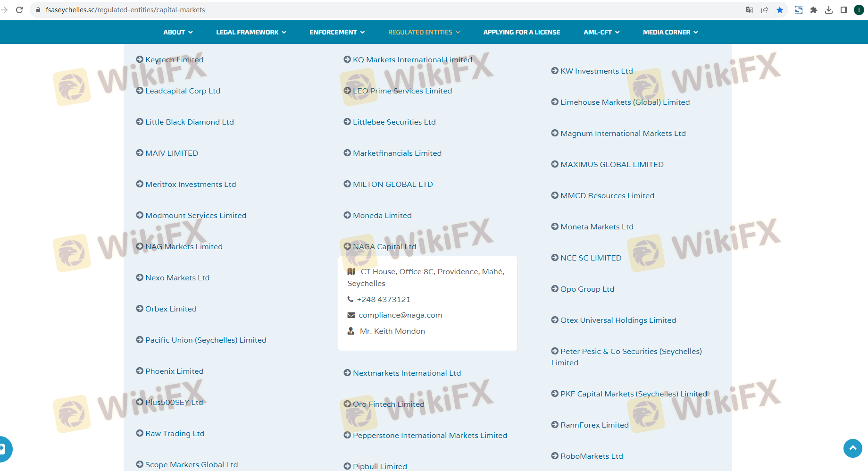This screenshot has width=868, height=471.
Task: Click the compliance@naga.com email link
Action: click(400, 315)
